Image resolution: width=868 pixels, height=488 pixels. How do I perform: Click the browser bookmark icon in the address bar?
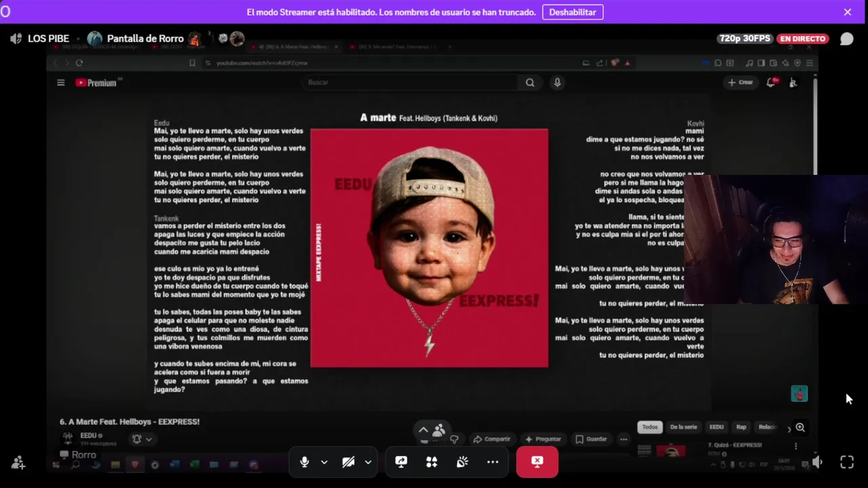click(x=193, y=63)
